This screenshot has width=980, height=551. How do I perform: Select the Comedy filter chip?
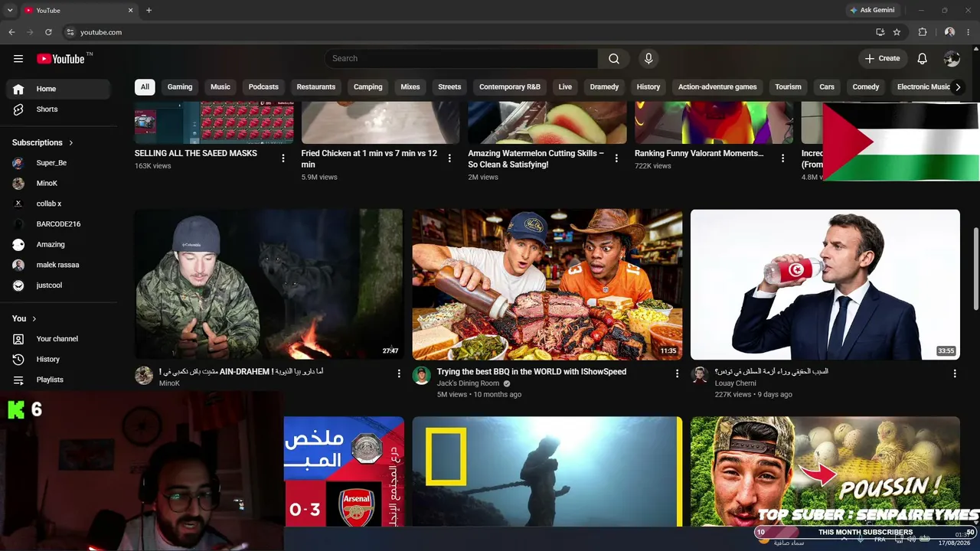(866, 87)
